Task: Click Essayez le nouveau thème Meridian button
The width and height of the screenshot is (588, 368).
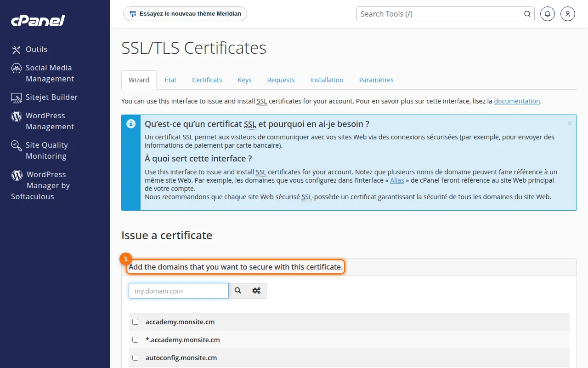Action: pyautogui.click(x=185, y=14)
